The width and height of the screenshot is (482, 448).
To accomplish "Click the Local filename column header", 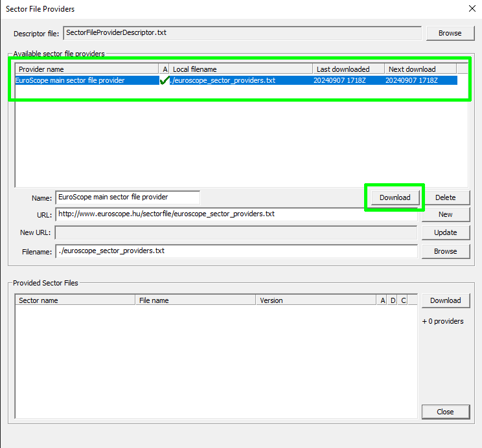I will point(241,69).
